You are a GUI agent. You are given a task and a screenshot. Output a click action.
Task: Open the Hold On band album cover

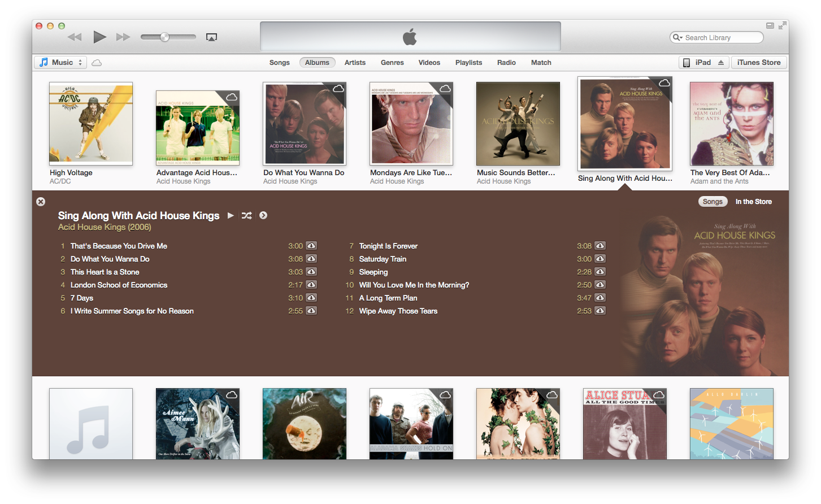[x=411, y=424]
